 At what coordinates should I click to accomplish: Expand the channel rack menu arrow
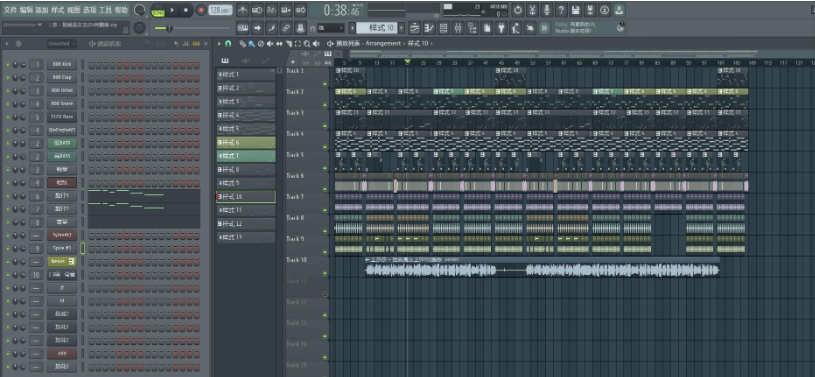7,44
